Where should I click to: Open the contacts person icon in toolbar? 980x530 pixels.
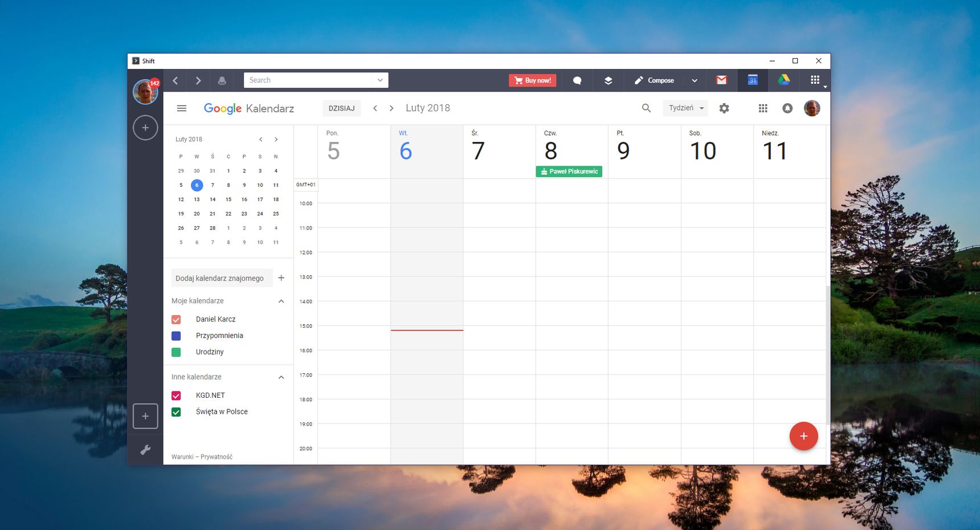(222, 80)
